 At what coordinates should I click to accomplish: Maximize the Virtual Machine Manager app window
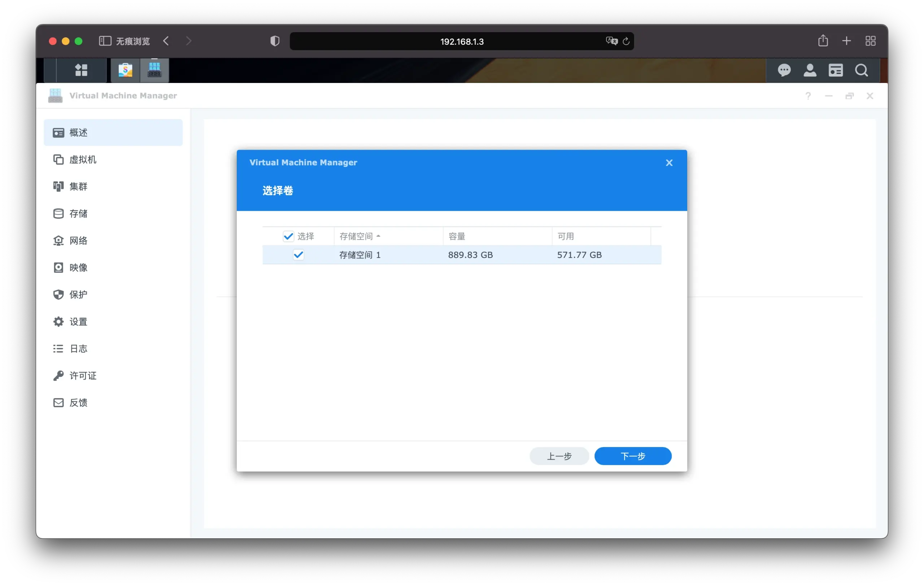[850, 96]
